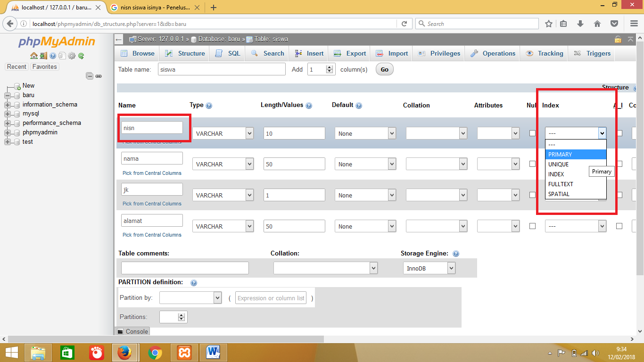Click the Go button
The height and width of the screenshot is (362, 644).
[384, 69]
